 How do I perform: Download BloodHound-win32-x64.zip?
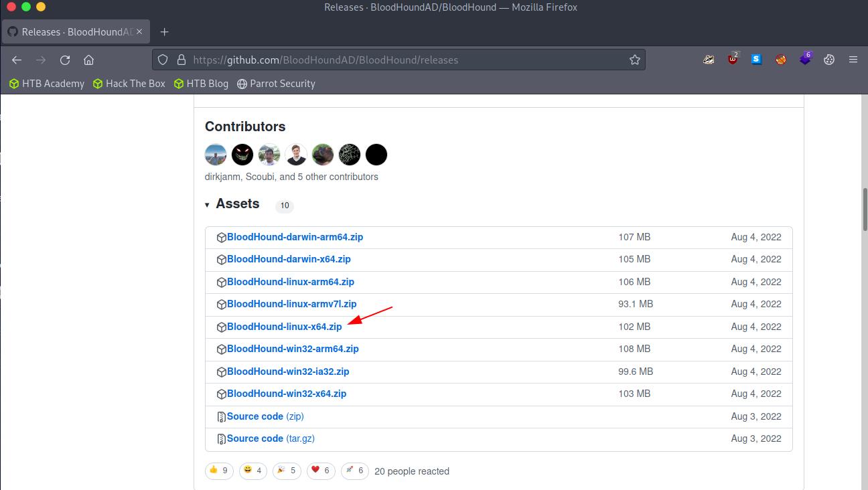286,394
